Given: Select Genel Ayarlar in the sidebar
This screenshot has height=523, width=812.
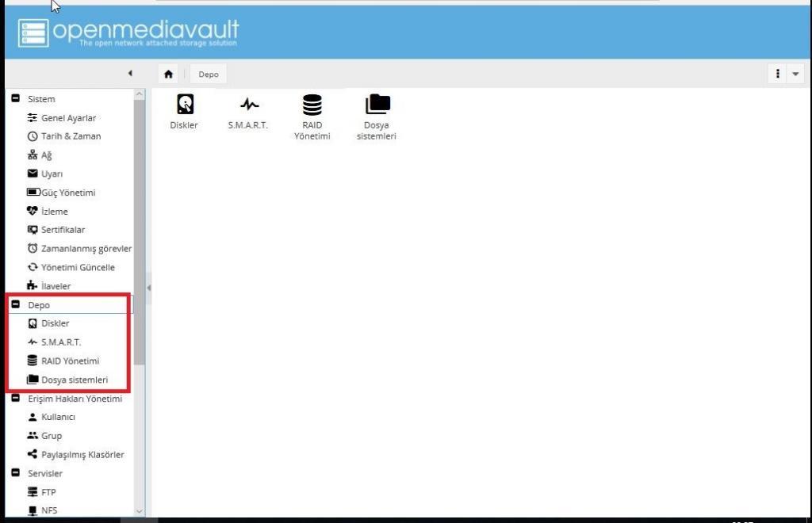Looking at the screenshot, I should pos(62,118).
